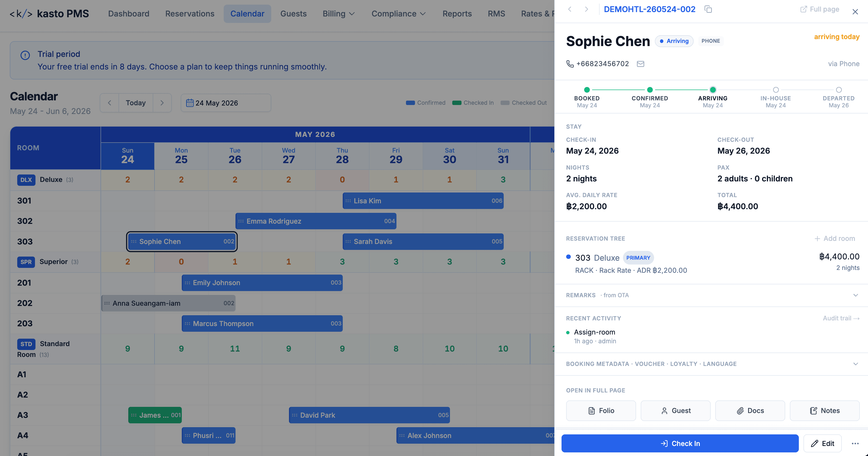Go to next reservation in panel header

pos(587,10)
